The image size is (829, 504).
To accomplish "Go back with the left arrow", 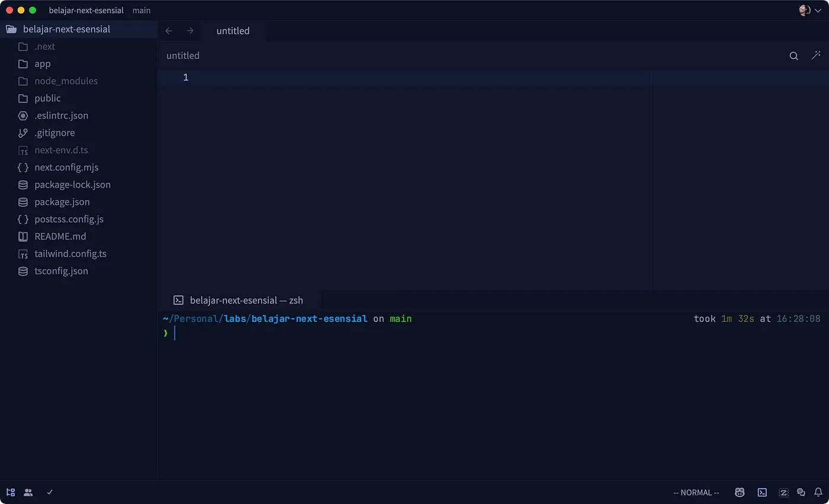I will click(x=169, y=31).
